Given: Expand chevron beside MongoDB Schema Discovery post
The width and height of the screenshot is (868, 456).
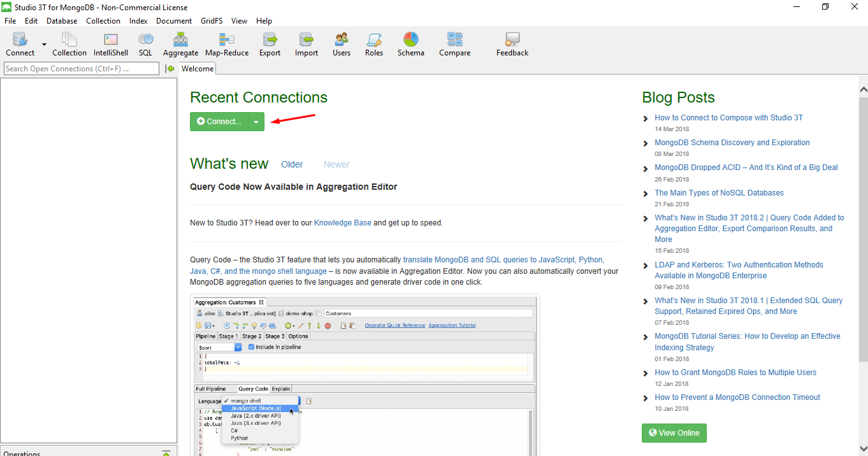Looking at the screenshot, I should [646, 143].
